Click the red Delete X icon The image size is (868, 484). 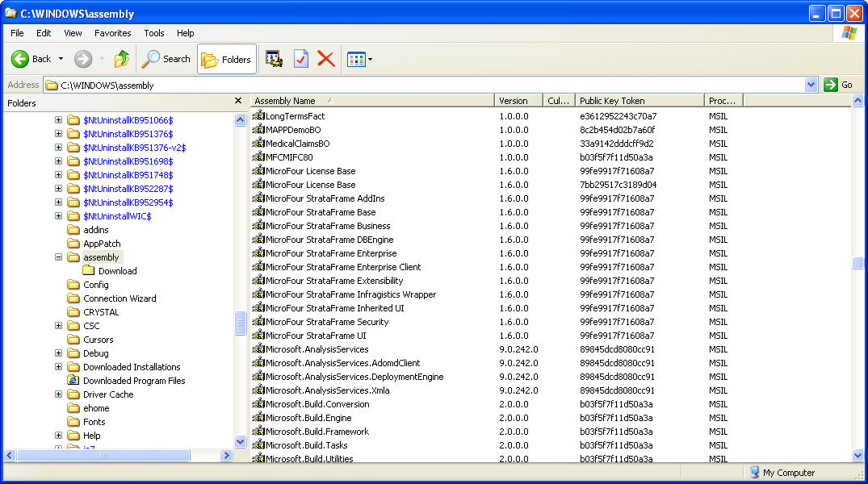click(326, 59)
